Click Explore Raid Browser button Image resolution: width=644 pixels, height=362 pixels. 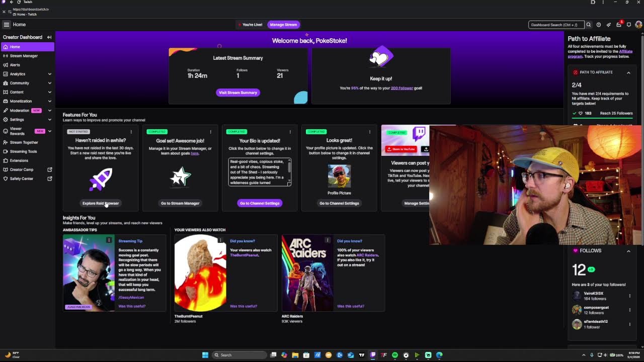101,203
